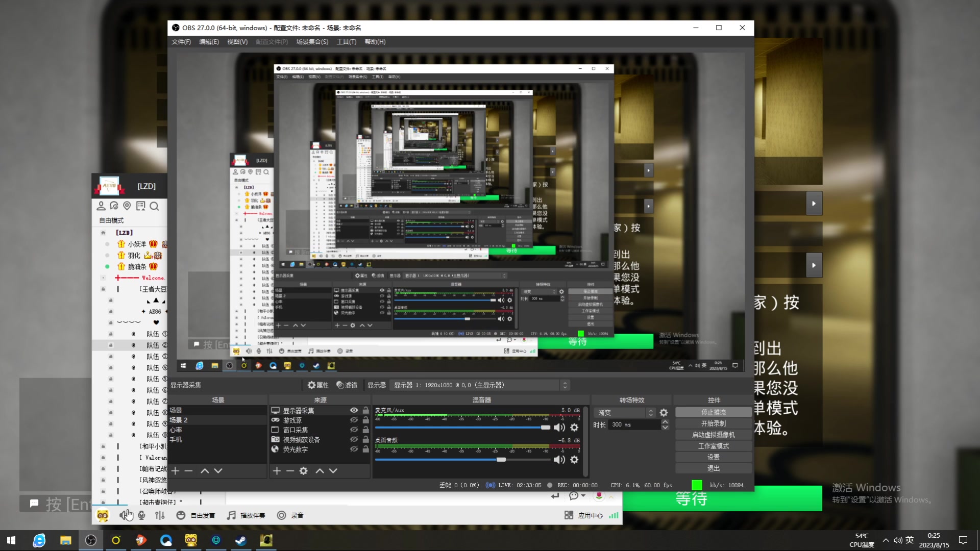This screenshot has width=980, height=551.
Task: Click the mixer panel vertical scrollbar
Action: tap(585, 442)
